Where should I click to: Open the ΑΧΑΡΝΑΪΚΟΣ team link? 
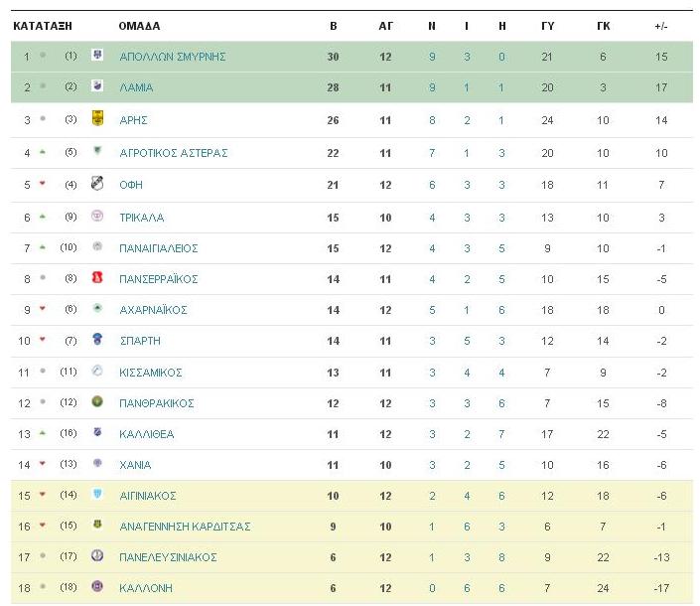(153, 310)
